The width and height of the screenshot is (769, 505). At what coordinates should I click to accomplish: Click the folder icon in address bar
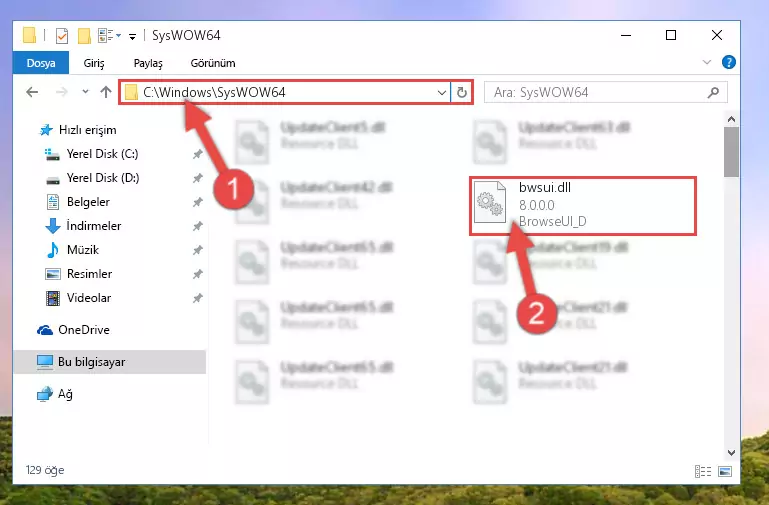point(131,92)
